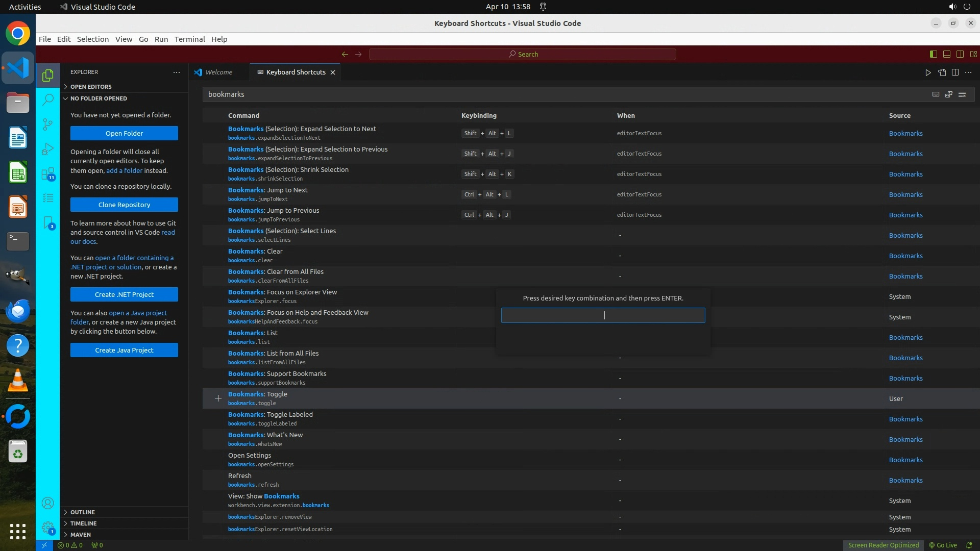Screen dimensions: 980x551
Task: Click the 'add a folder' link
Action: (124, 170)
